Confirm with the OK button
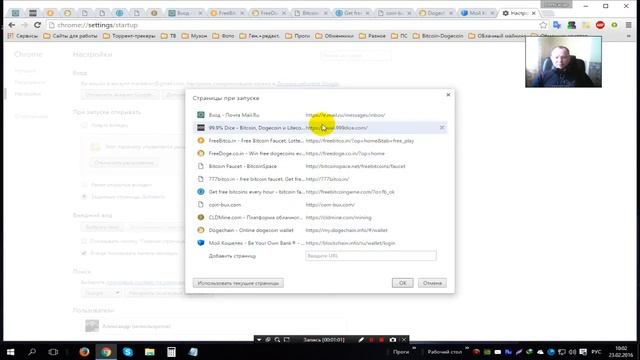 tap(402, 283)
